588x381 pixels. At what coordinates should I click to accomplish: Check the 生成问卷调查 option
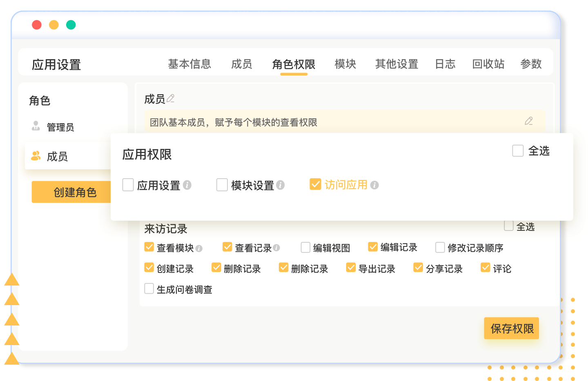tap(149, 289)
